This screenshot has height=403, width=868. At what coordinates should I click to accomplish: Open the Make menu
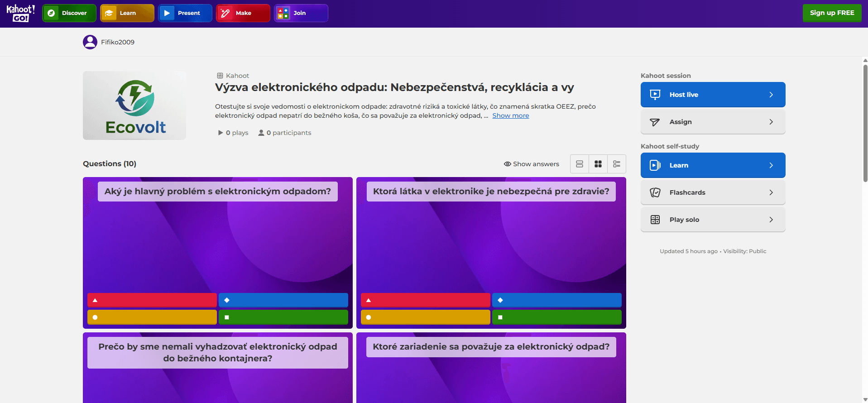tap(243, 13)
